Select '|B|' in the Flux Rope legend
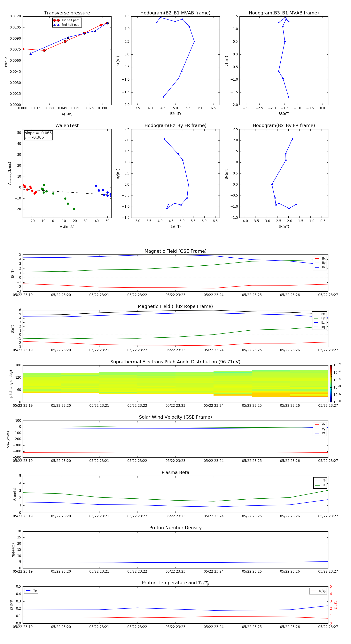This screenshot has height=644, width=351. (320, 327)
